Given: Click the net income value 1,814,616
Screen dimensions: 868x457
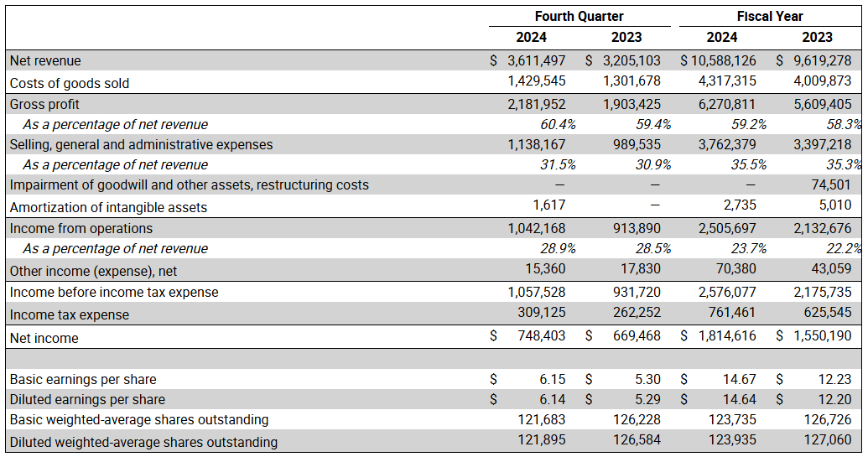Looking at the screenshot, I should click(727, 335).
